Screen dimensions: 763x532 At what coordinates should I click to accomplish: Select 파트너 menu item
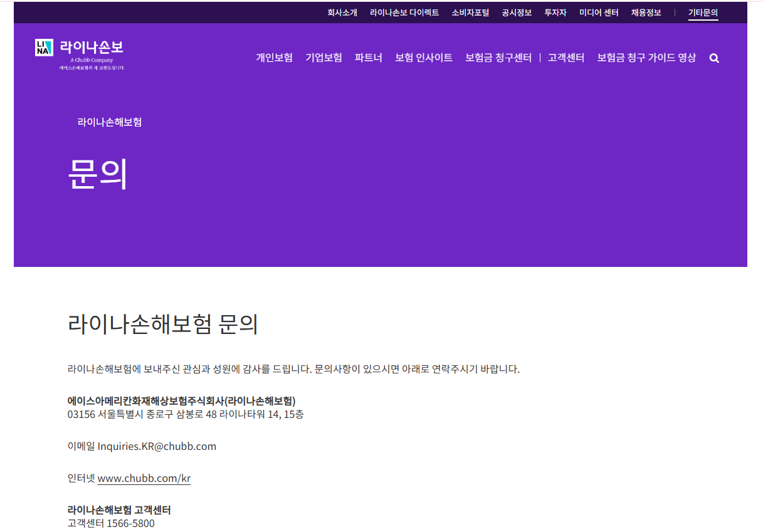[369, 58]
